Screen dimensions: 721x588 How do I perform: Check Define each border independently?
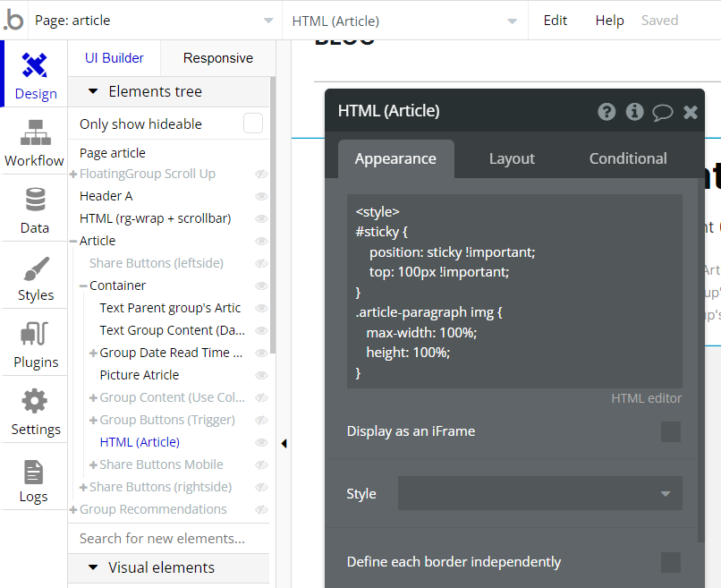pyautogui.click(x=671, y=562)
